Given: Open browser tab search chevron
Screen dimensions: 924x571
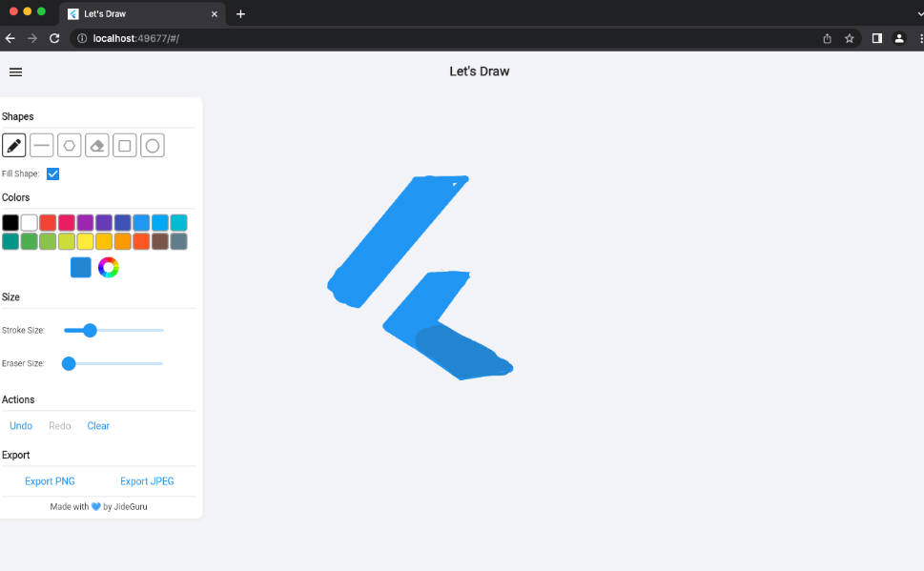Looking at the screenshot, I should (920, 13).
